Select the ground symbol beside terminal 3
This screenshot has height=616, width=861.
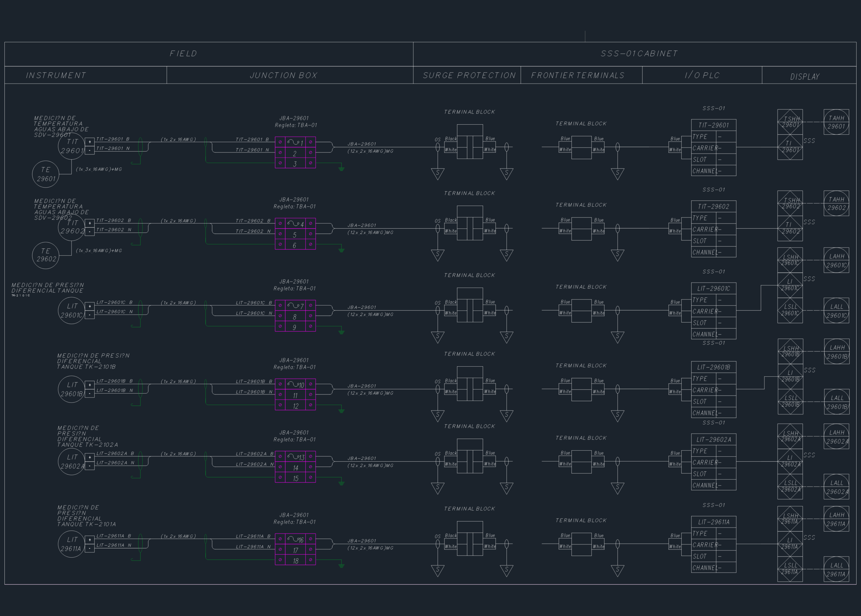click(341, 168)
